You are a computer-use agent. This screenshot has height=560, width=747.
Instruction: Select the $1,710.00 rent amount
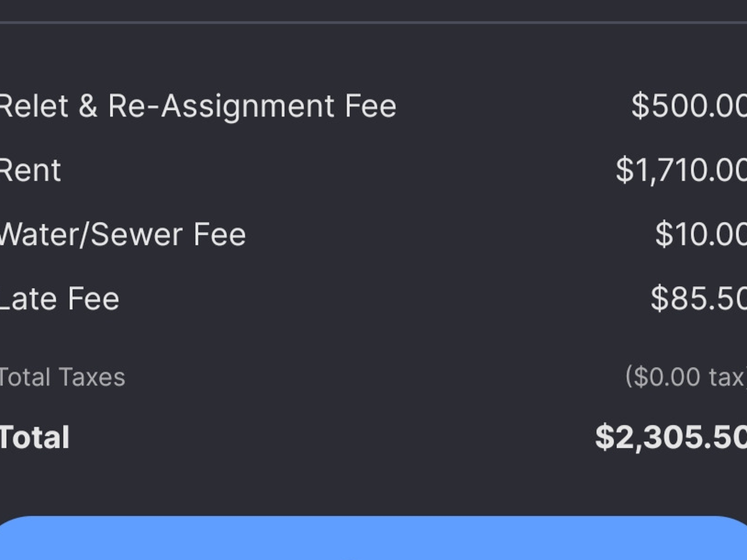tap(681, 170)
